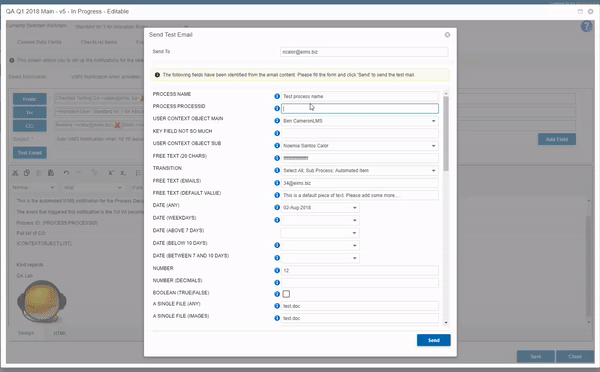Open the DATE (ABOVE 7 DAYS) dropdown
This screenshot has height=372, width=600.
click(355, 233)
